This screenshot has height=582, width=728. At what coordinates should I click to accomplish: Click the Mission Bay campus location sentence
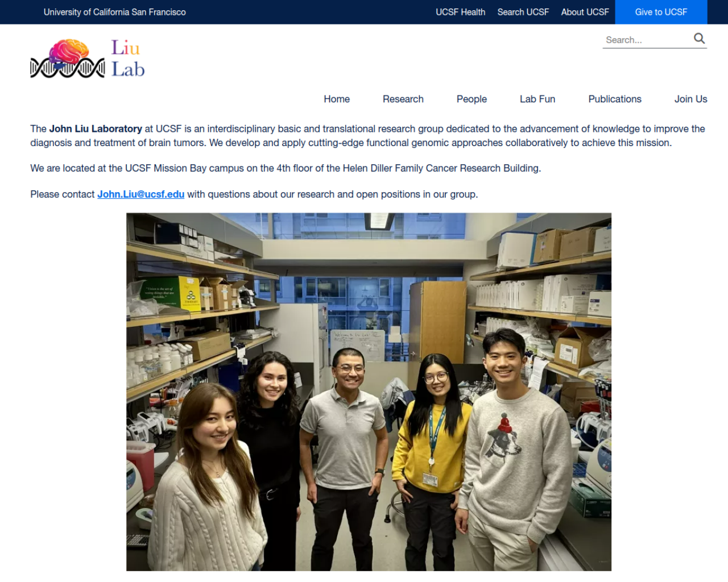[286, 168]
